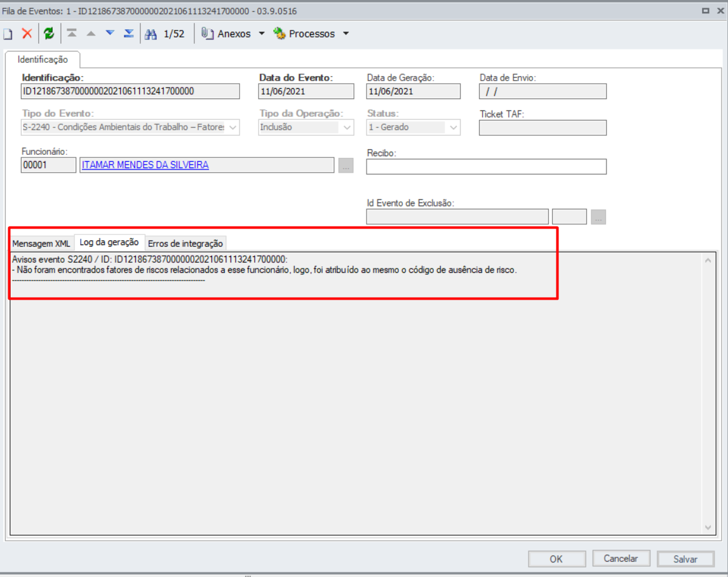Click the OK button
728x577 pixels.
[556, 559]
